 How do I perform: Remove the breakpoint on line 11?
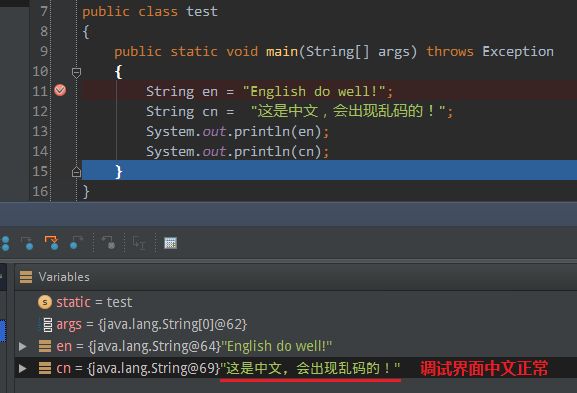[60, 90]
